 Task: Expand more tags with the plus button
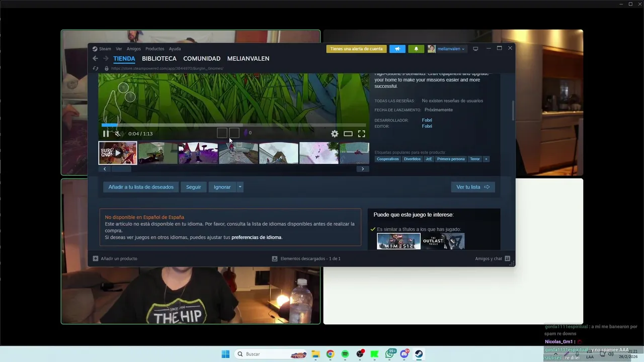(486, 159)
